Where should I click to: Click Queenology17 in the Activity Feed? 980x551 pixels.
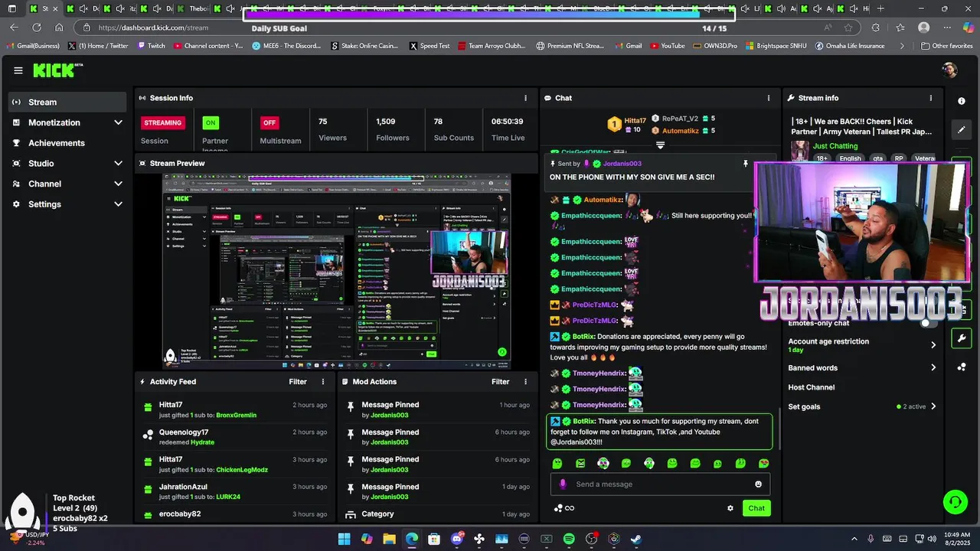[184, 432]
